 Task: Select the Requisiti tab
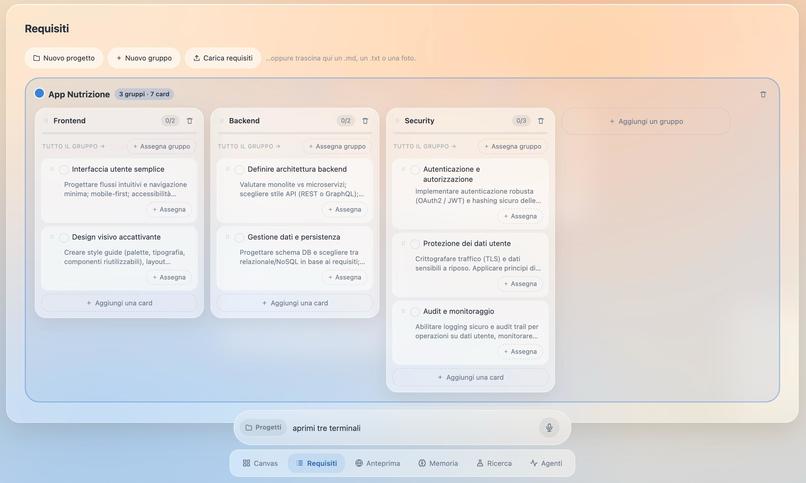317,463
